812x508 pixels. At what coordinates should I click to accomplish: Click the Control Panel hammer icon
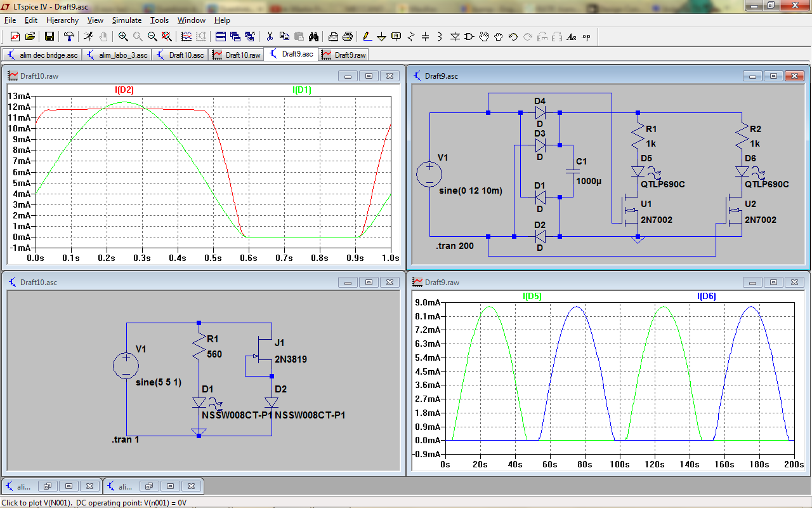click(69, 36)
